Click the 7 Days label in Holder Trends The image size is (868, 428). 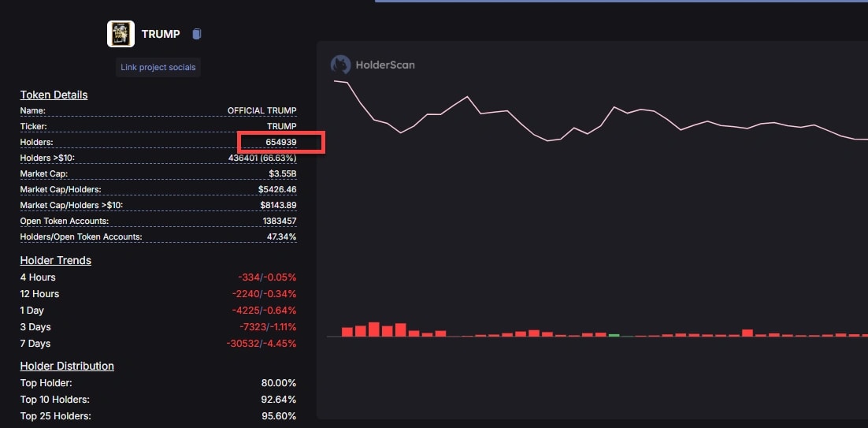pos(35,344)
